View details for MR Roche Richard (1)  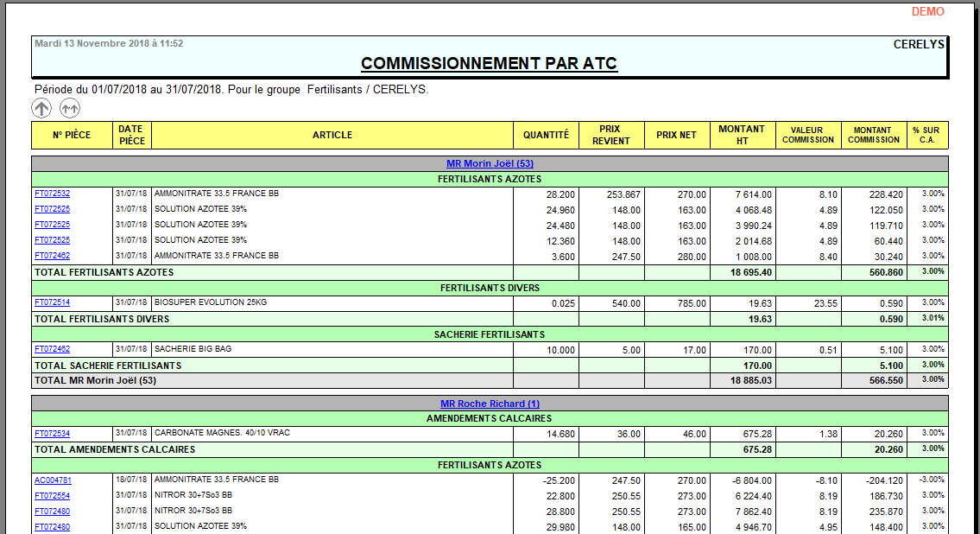[x=489, y=404]
